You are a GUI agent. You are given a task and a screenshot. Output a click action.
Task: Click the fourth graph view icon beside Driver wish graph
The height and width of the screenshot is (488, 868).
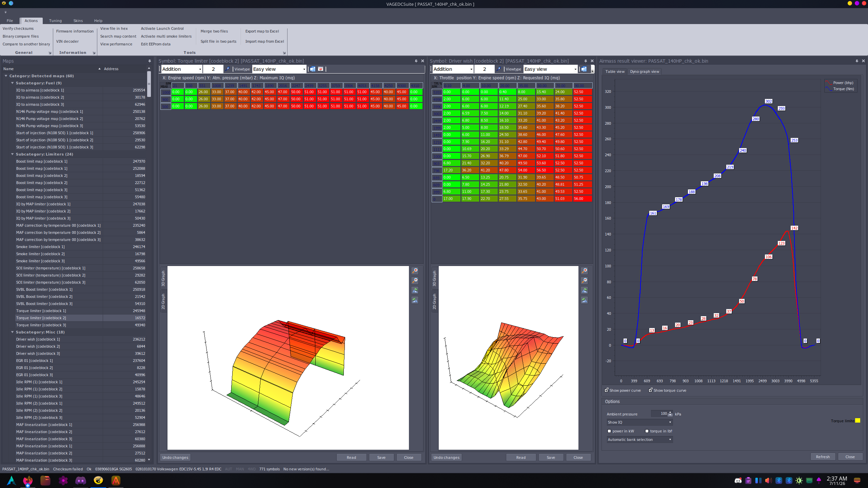coord(584,300)
